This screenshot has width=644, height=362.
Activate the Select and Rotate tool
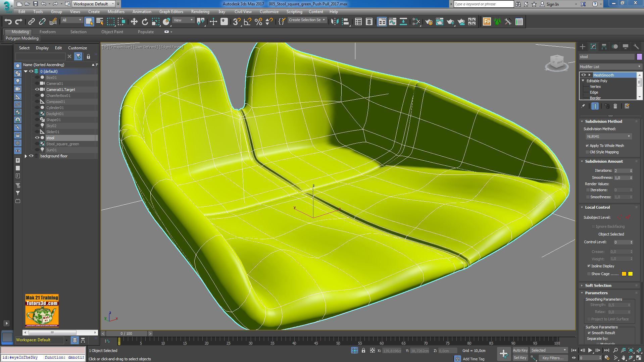(x=145, y=22)
